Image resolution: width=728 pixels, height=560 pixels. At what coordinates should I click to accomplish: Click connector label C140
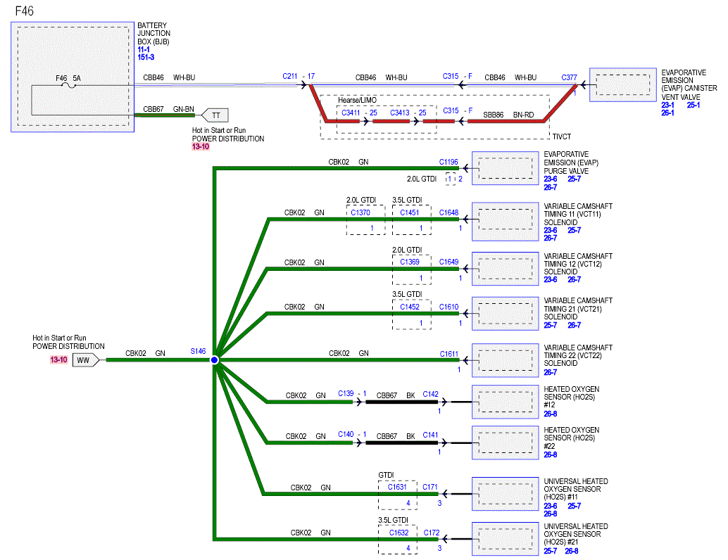tap(346, 434)
